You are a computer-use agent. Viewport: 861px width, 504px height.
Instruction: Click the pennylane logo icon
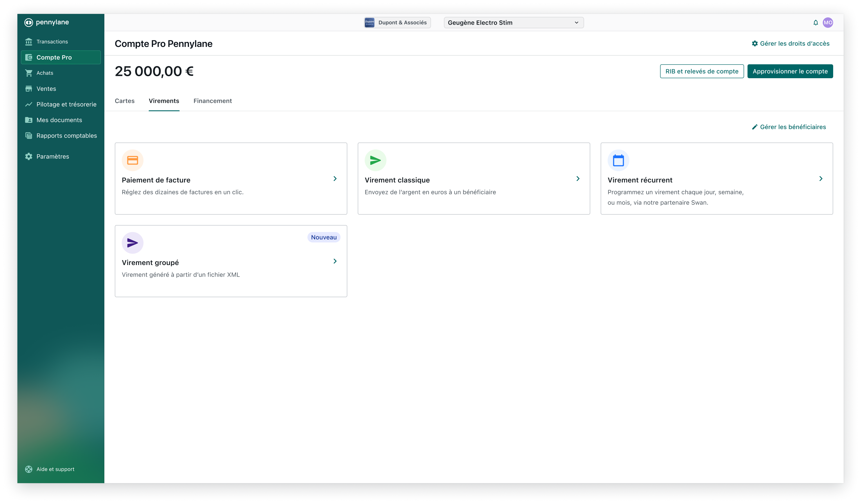pyautogui.click(x=29, y=23)
